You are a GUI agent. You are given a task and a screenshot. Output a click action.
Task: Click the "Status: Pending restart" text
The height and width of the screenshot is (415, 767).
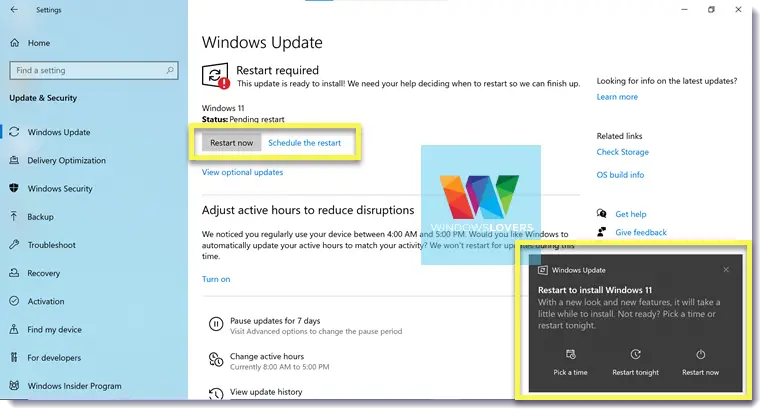click(x=243, y=119)
